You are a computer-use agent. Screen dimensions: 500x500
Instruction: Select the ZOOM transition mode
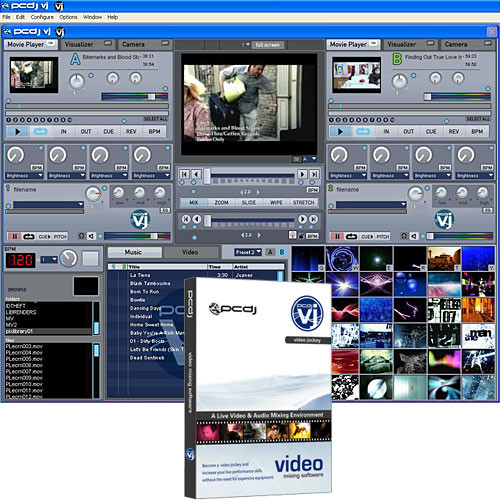(x=221, y=202)
